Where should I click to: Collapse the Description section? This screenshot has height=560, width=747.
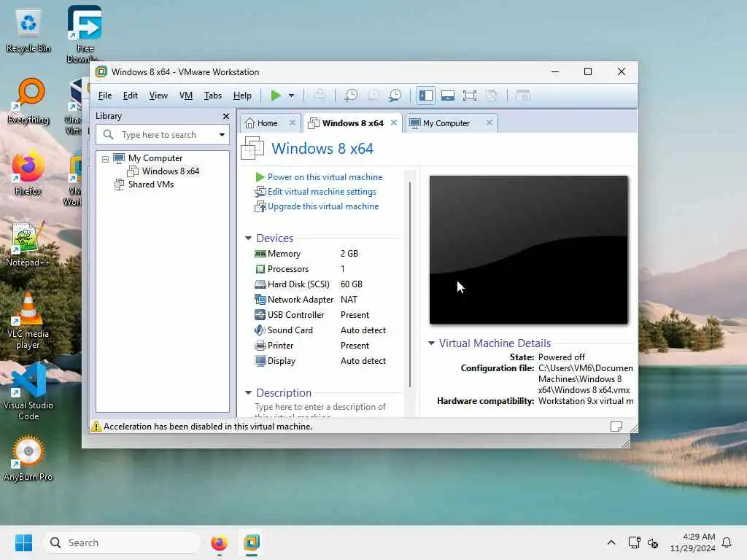(x=248, y=393)
